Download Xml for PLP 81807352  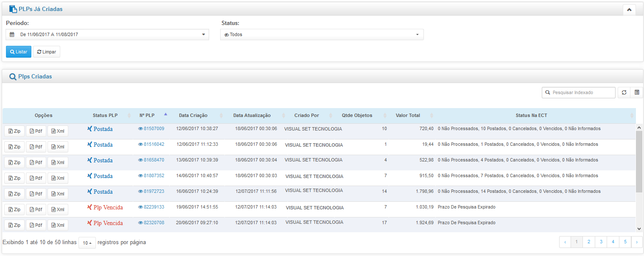(58, 178)
